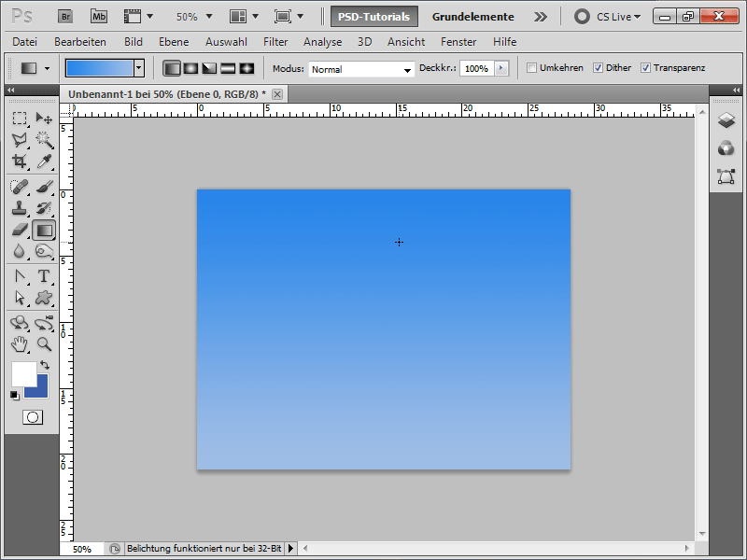Select the Pen tool
The image size is (747, 560).
[20, 276]
